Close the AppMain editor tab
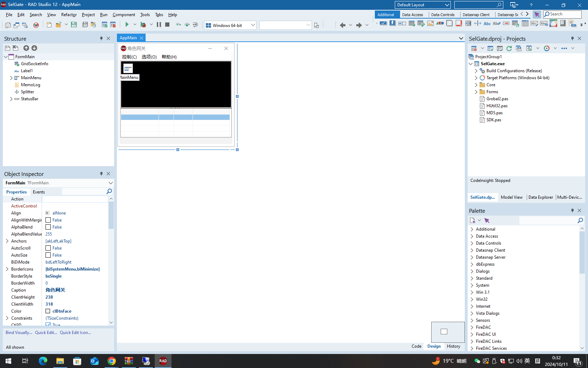Viewport: 588px width, 368px height. point(141,38)
